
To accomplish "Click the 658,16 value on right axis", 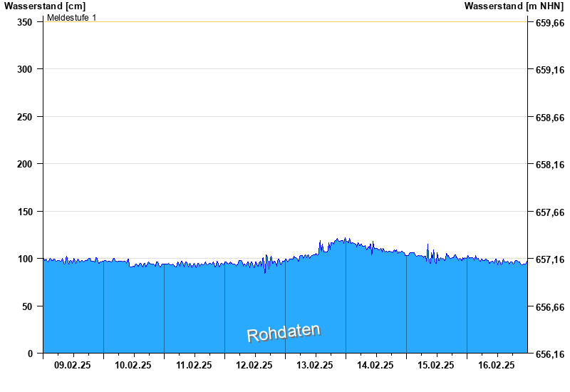I will [550, 165].
